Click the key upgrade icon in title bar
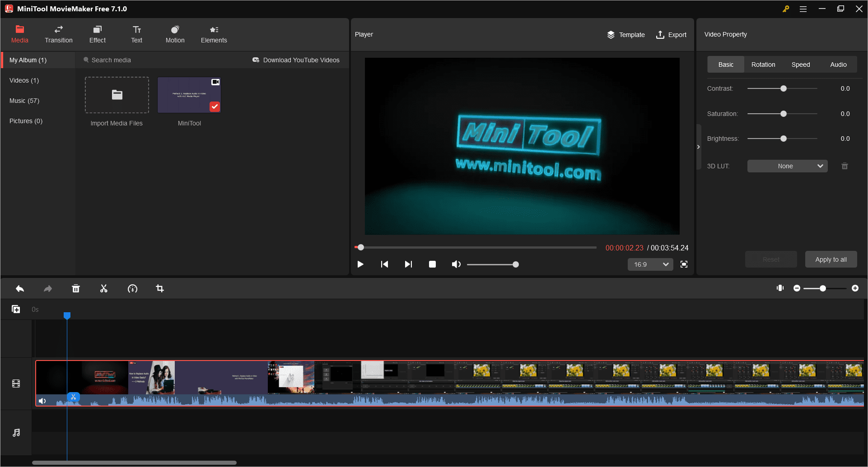868x467 pixels. coord(786,9)
